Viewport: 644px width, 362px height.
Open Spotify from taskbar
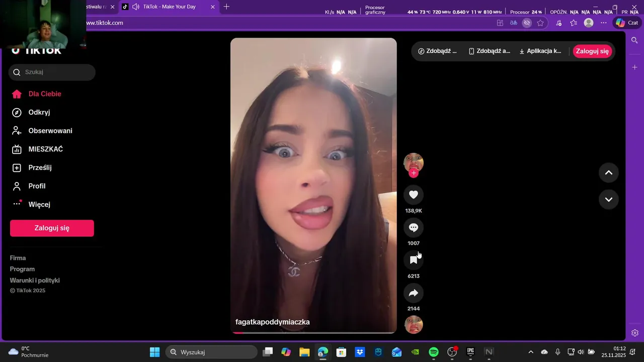pos(434,352)
